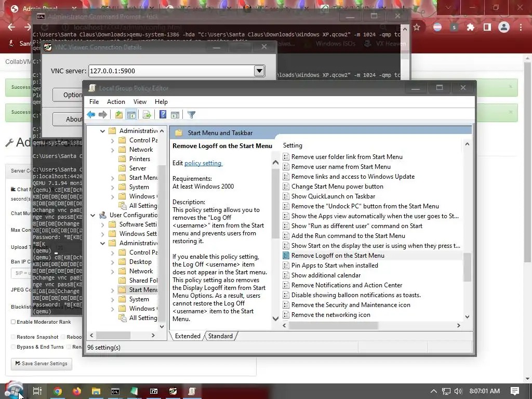Click Options button in VNC Viewer

click(x=68, y=95)
